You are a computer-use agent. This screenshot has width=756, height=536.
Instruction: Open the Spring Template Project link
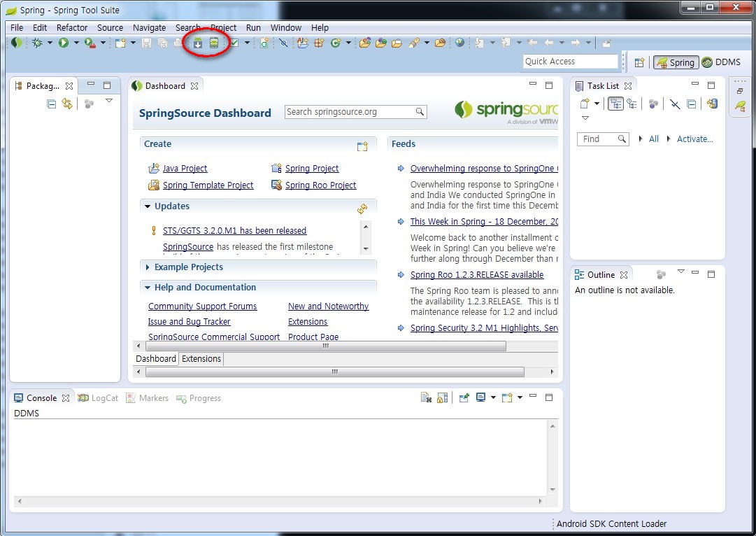point(208,185)
